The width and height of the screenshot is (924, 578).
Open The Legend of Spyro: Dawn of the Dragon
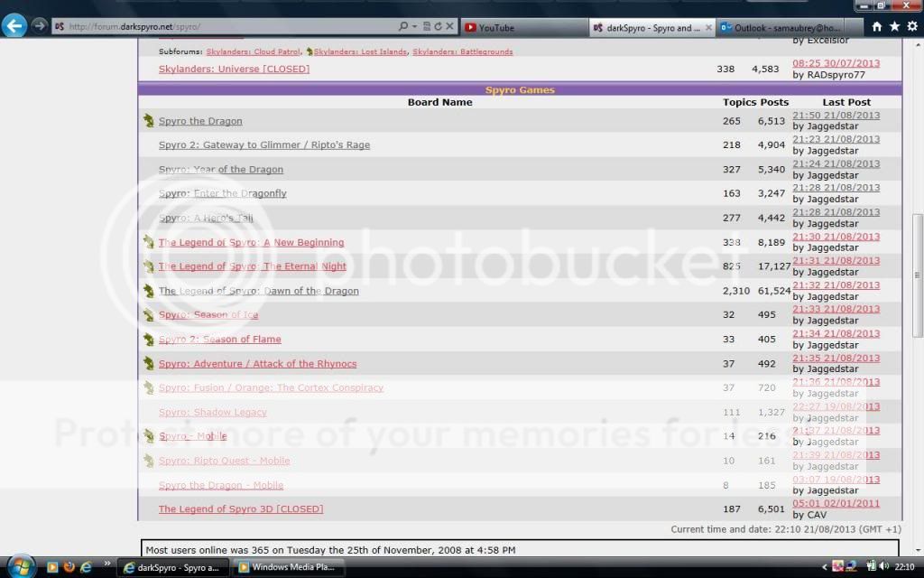[259, 291]
